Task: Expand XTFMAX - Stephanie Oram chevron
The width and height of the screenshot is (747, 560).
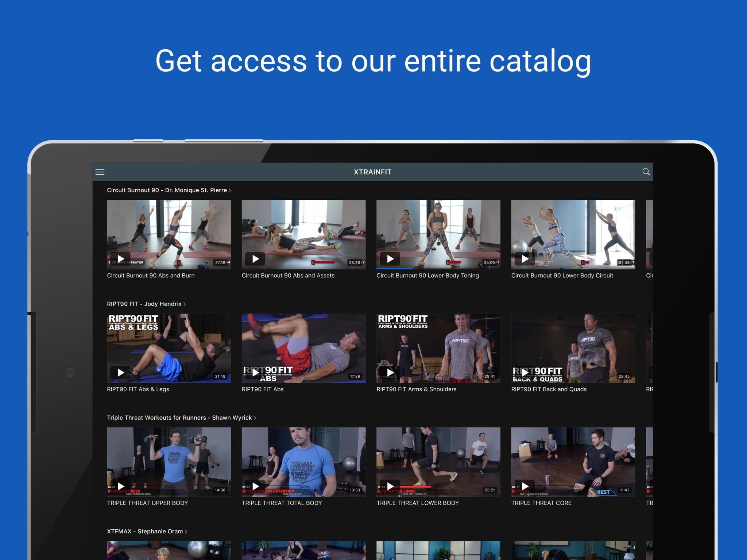Action: point(186,532)
